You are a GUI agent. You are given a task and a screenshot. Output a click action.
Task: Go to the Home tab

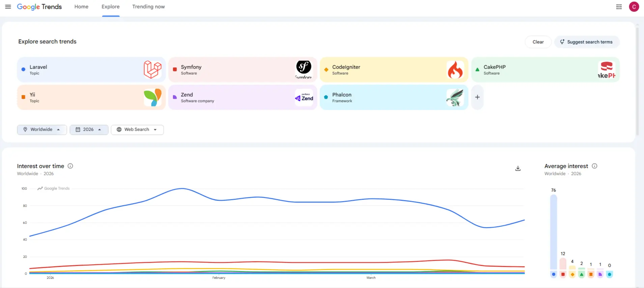click(81, 7)
